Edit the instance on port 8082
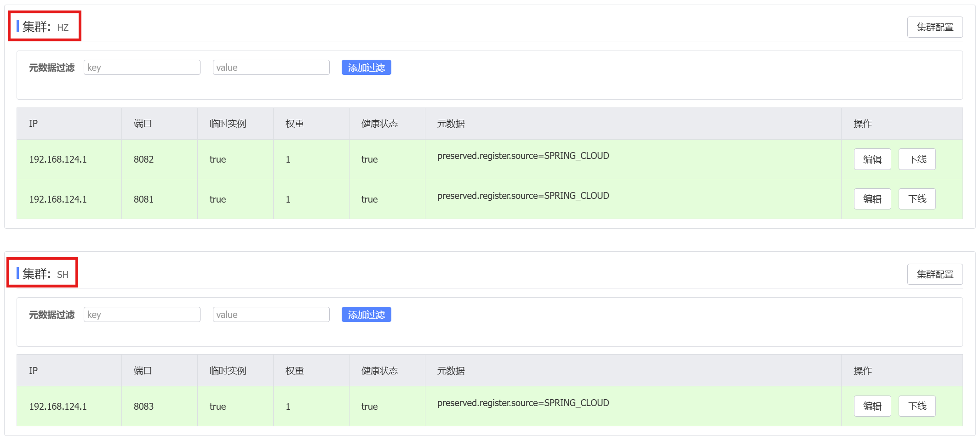980x441 pixels. tap(872, 159)
